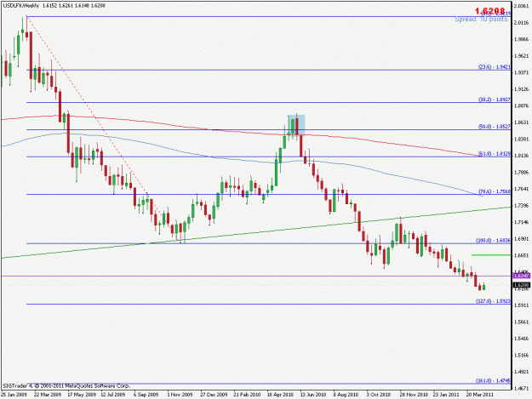Click the 'Spread: 10 points' label

point(482,20)
